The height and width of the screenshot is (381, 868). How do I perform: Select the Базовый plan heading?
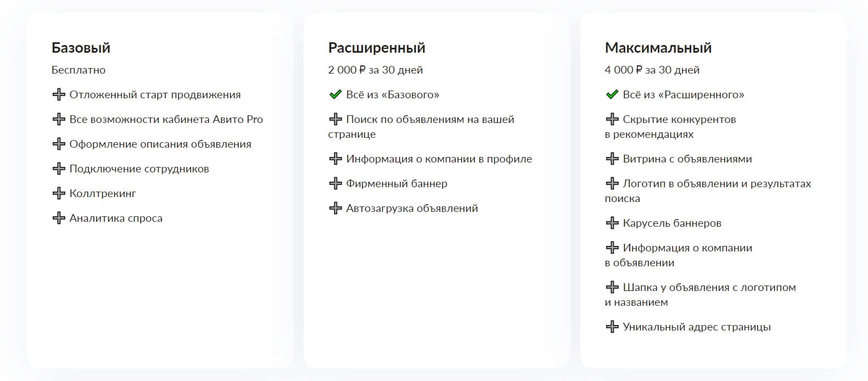click(x=81, y=48)
